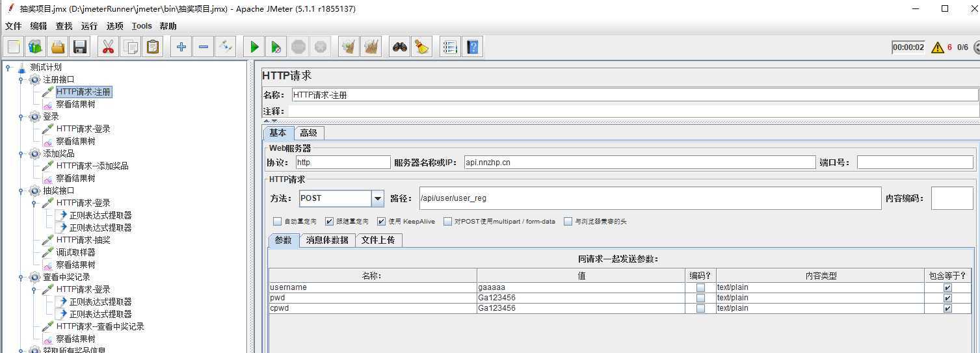The image size is (980, 353).
Task: Collapse HTTP请求-登录 node under 抽奖接口
Action: [x=34, y=203]
